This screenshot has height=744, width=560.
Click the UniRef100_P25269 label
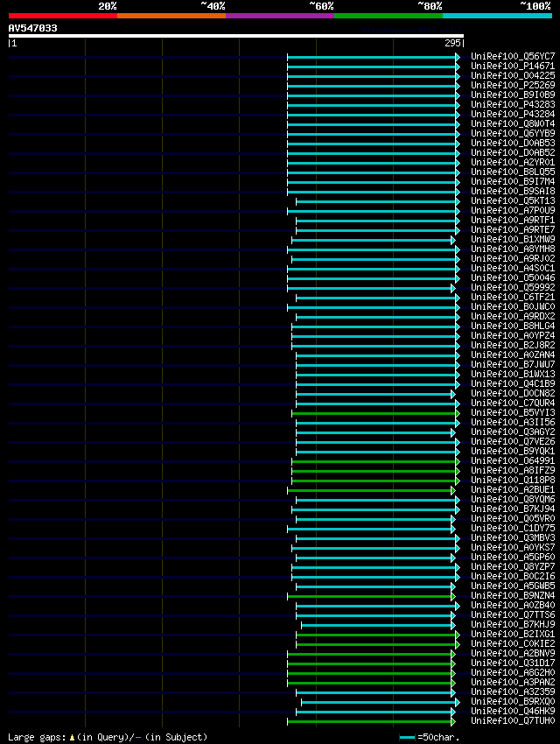pyautogui.click(x=513, y=86)
